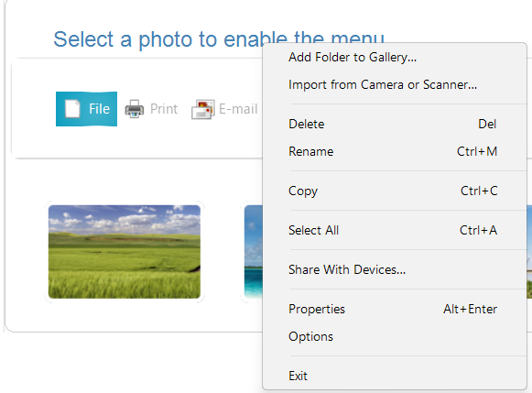This screenshot has height=393, width=532.
Task: Click the printer icon
Action: click(x=135, y=109)
